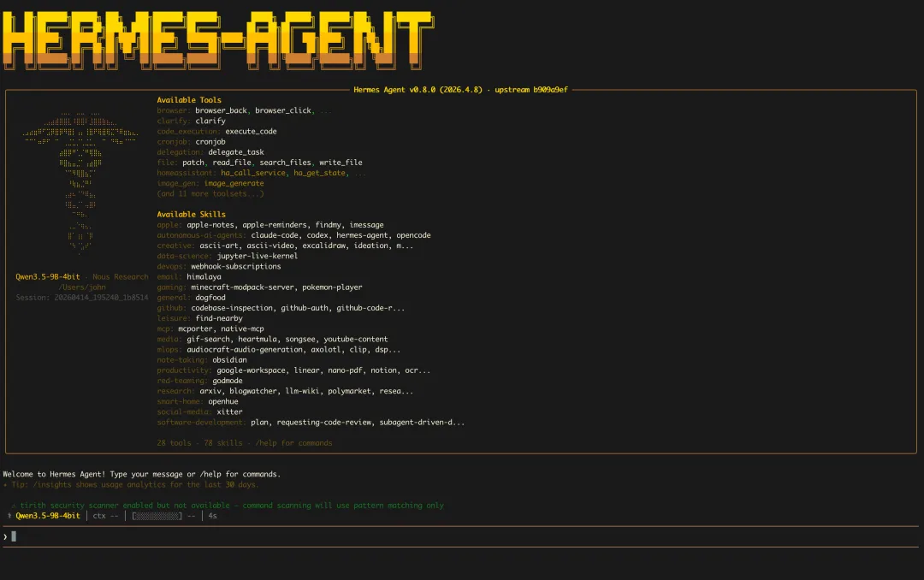Select the 'himalaya' email skill

204,277
